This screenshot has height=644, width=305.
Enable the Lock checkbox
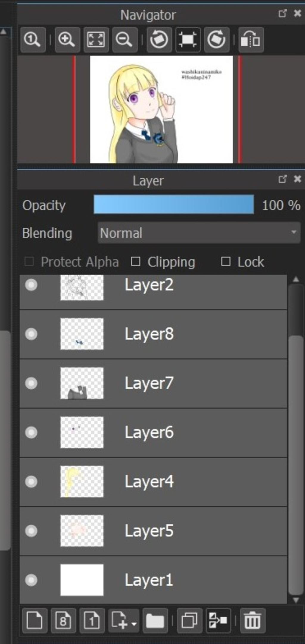(x=226, y=262)
